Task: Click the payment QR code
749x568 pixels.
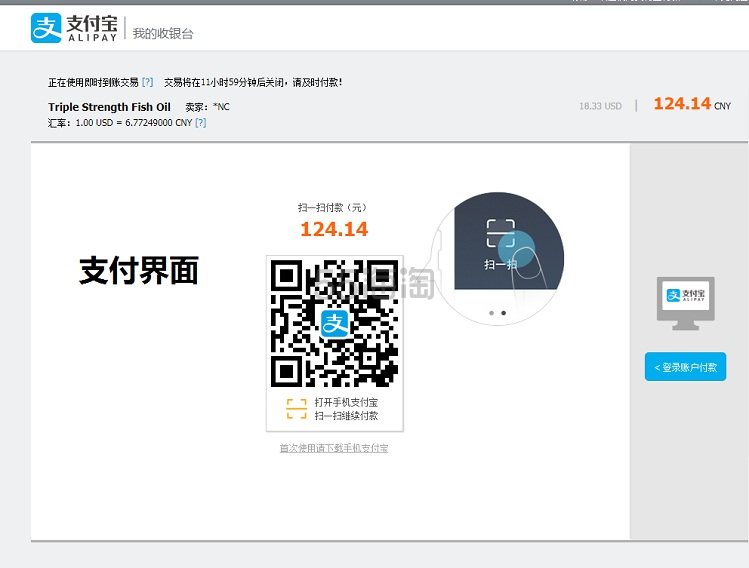Action: 334,323
